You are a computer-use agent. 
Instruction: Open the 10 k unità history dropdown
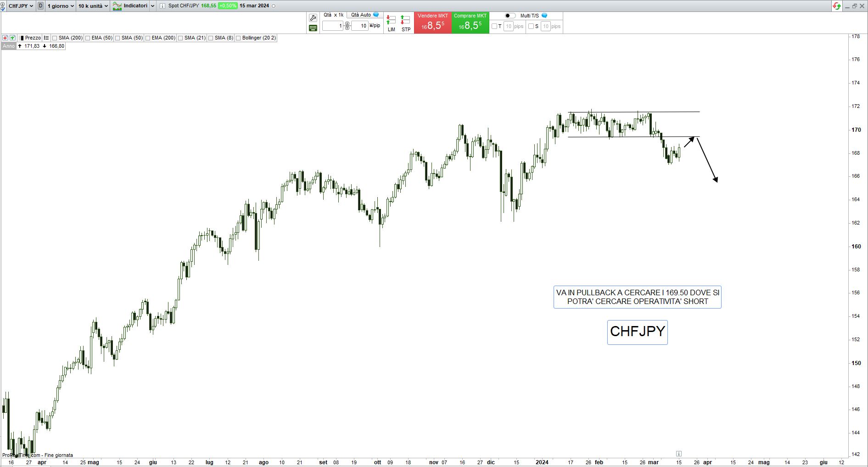click(x=93, y=6)
